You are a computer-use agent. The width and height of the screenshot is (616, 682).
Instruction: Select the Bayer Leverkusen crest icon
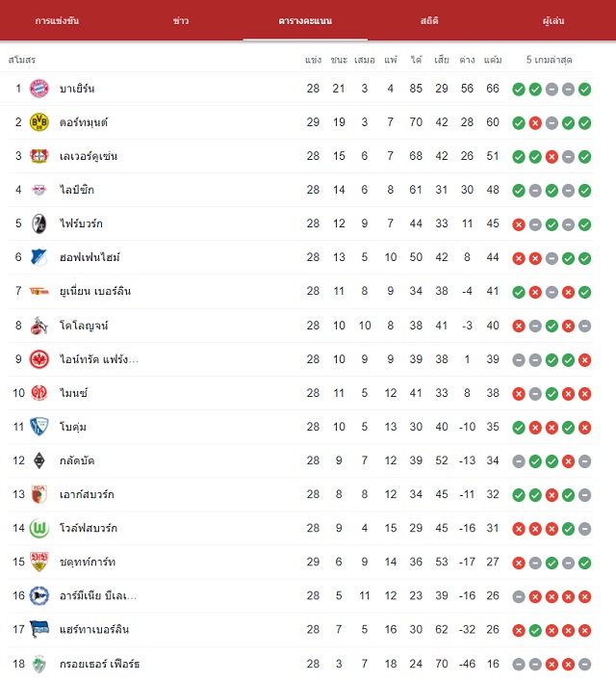39,156
